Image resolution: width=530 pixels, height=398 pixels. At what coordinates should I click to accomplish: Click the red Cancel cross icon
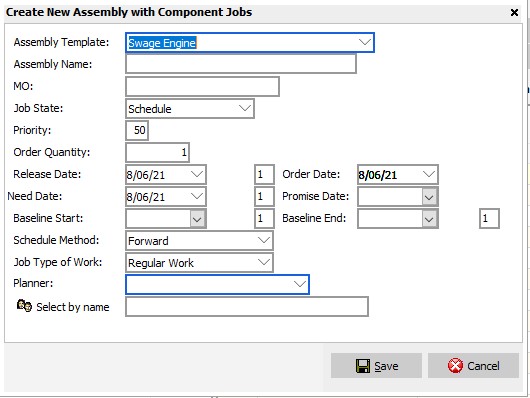455,366
